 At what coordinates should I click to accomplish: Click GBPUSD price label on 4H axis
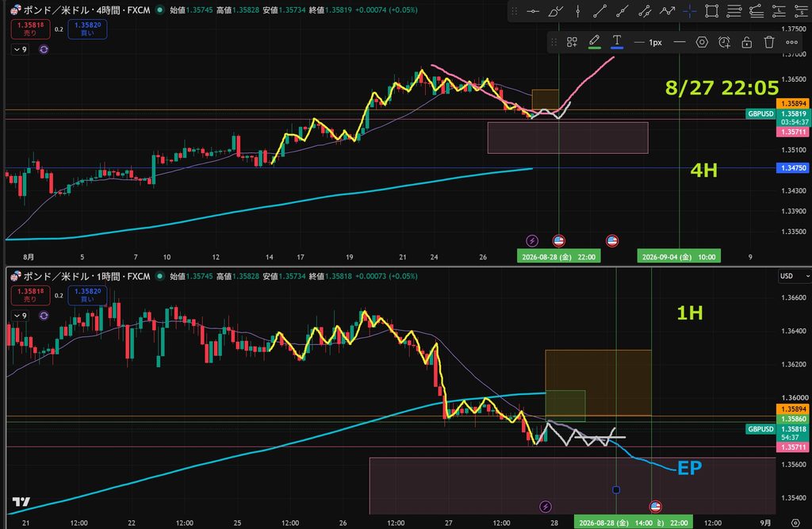point(760,114)
